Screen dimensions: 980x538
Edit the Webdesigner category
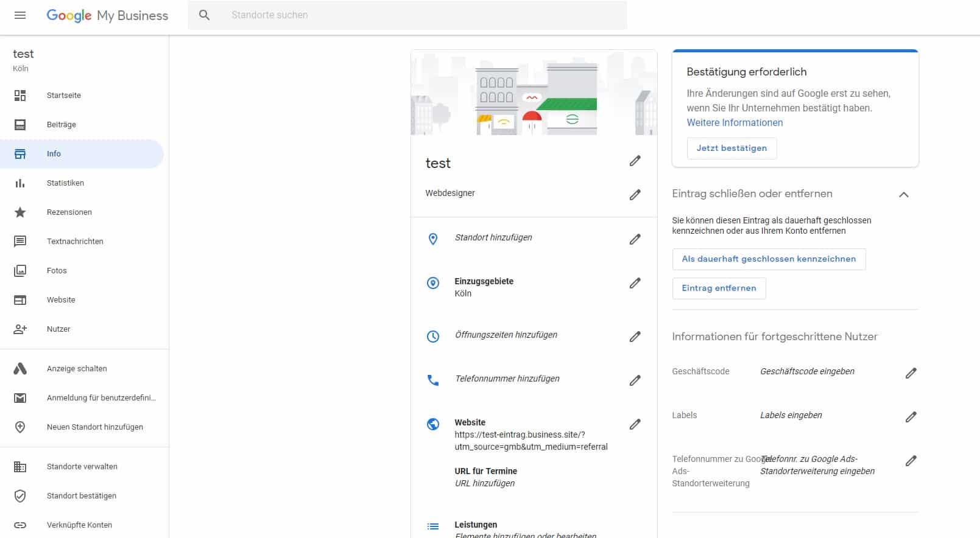coord(635,195)
